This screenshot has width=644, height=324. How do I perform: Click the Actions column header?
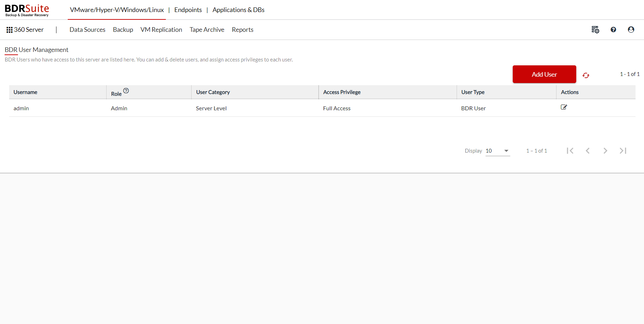pos(570,92)
